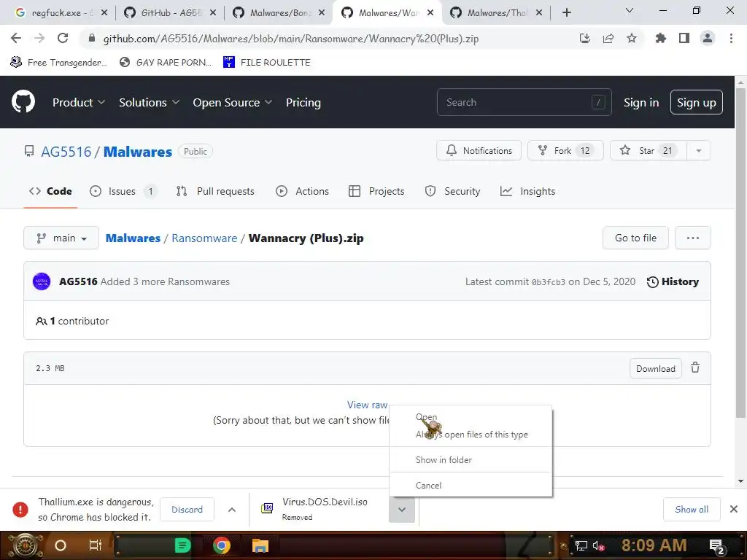Click the Sign up button

[696, 102]
